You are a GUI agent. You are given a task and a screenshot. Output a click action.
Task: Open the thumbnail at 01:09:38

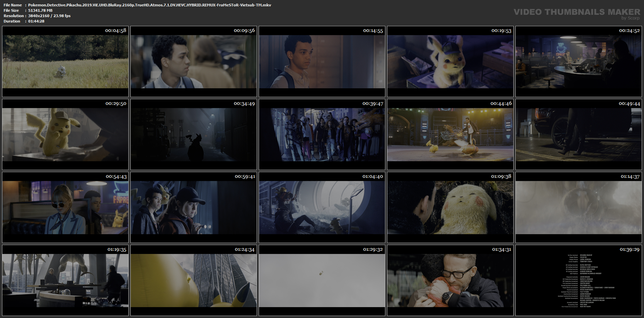click(450, 207)
